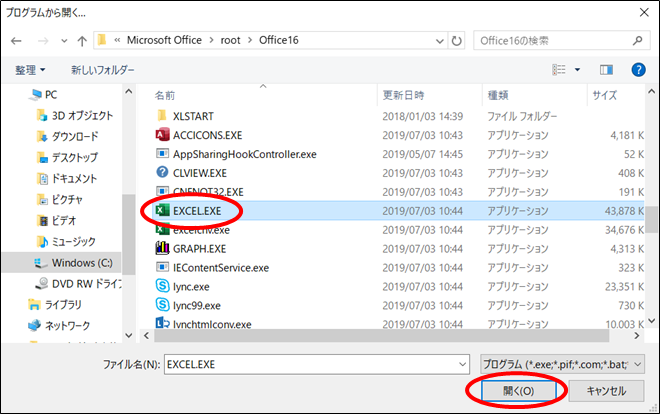660x414 pixels.
Task: Select the excelcnv.exe file row
Action: 398,229
